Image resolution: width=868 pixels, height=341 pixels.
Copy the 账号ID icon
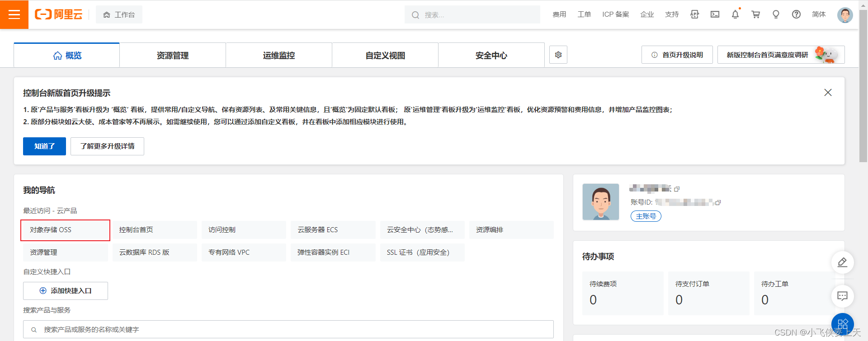(718, 202)
